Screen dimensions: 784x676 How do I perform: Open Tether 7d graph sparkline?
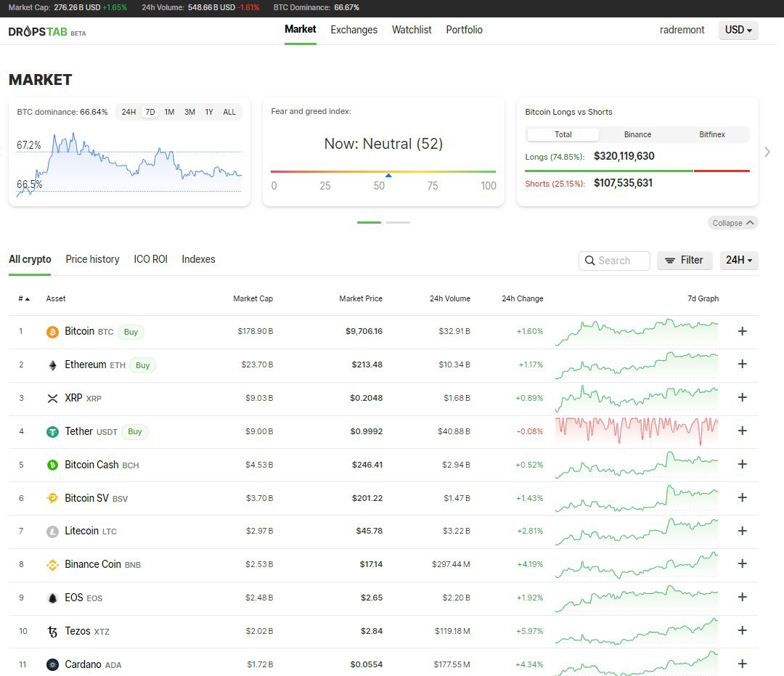(637, 431)
